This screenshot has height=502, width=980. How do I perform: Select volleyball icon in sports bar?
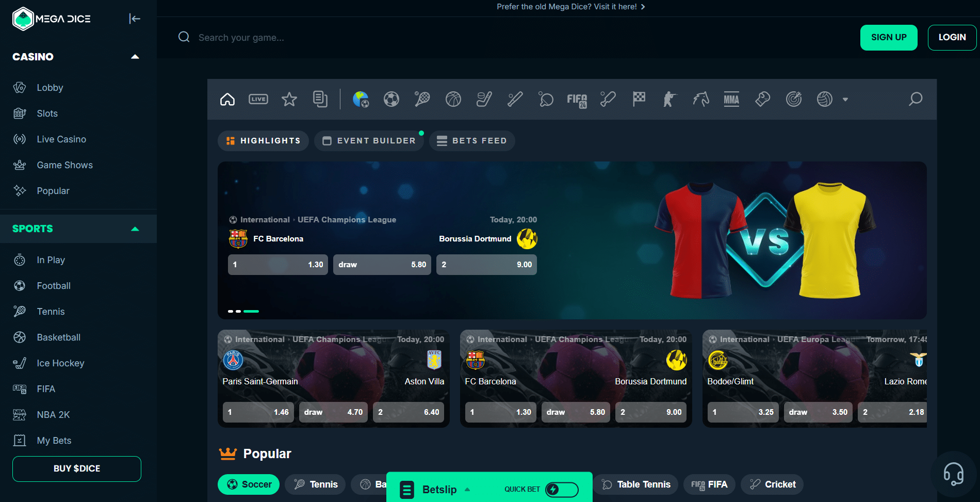click(x=825, y=99)
